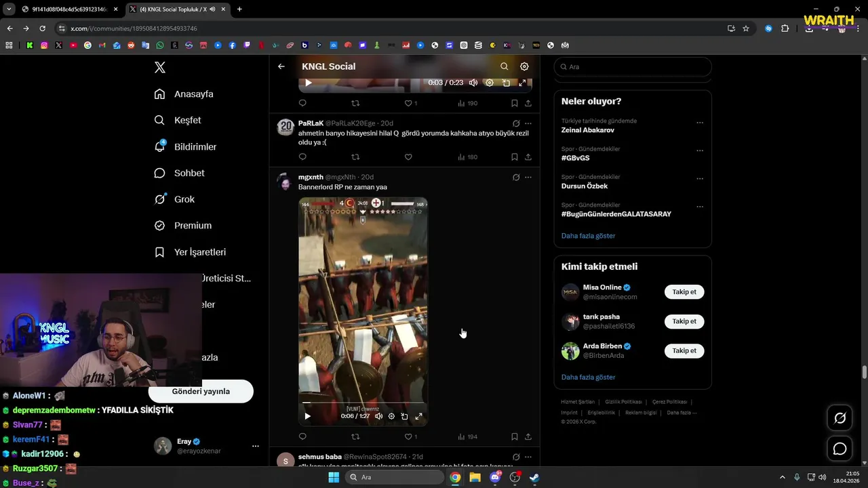The height and width of the screenshot is (488, 868).
Task: Open Zeinal Abakarov trend options
Action: point(700,123)
